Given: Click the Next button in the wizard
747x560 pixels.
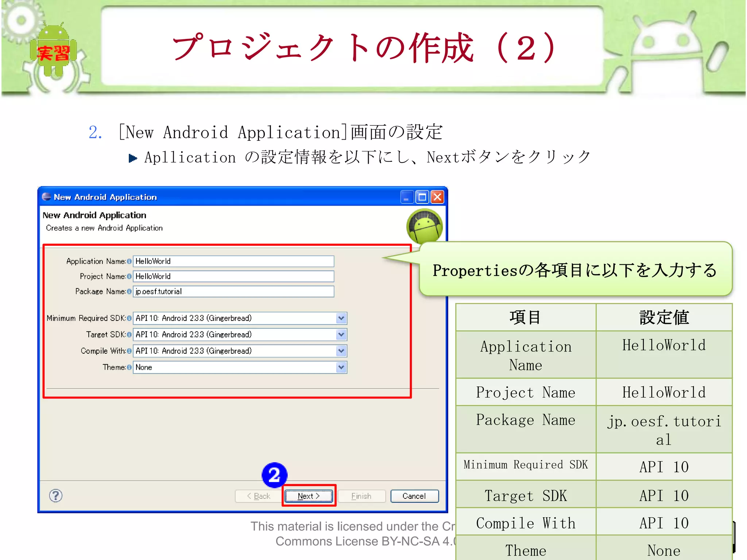Looking at the screenshot, I should 309,496.
